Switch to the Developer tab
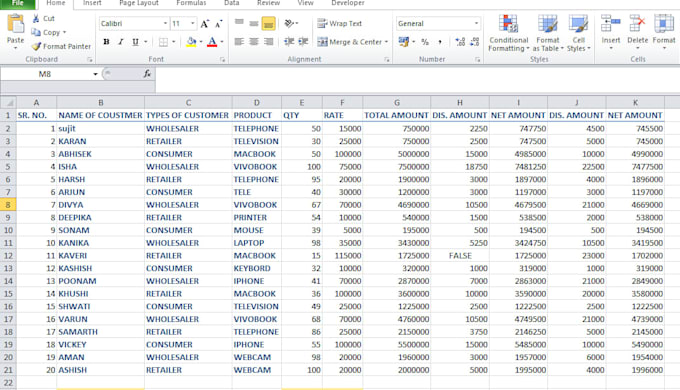Image resolution: width=680 pixels, height=390 pixels. [348, 3]
